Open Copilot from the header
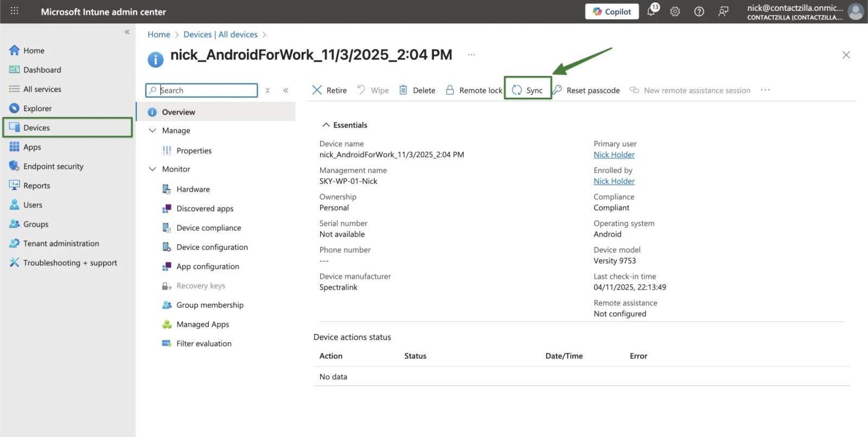 click(612, 11)
